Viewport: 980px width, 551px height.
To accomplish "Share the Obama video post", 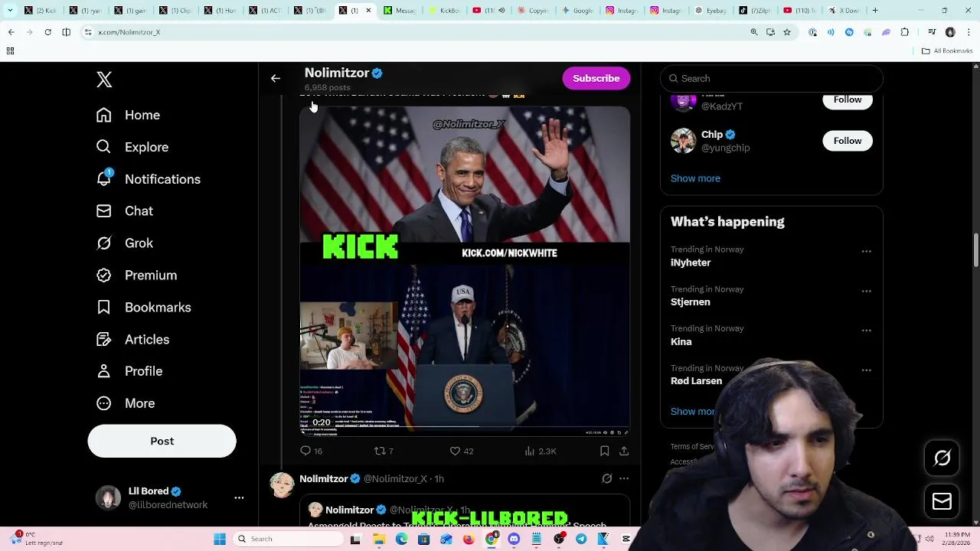I will click(x=624, y=451).
